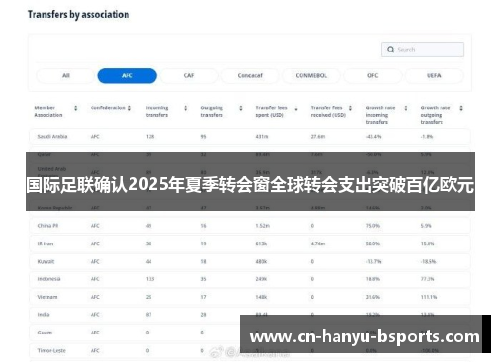This screenshot has width=500, height=362.
Task: Click the Transfer fees spent (USD) header
Action: [271, 111]
